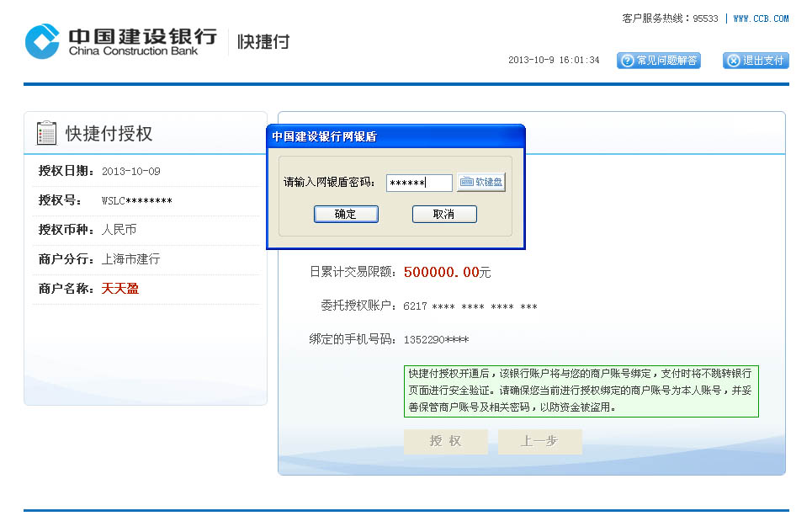Open the 常见问题解答 help button
The height and width of the screenshot is (516, 812).
(x=658, y=61)
